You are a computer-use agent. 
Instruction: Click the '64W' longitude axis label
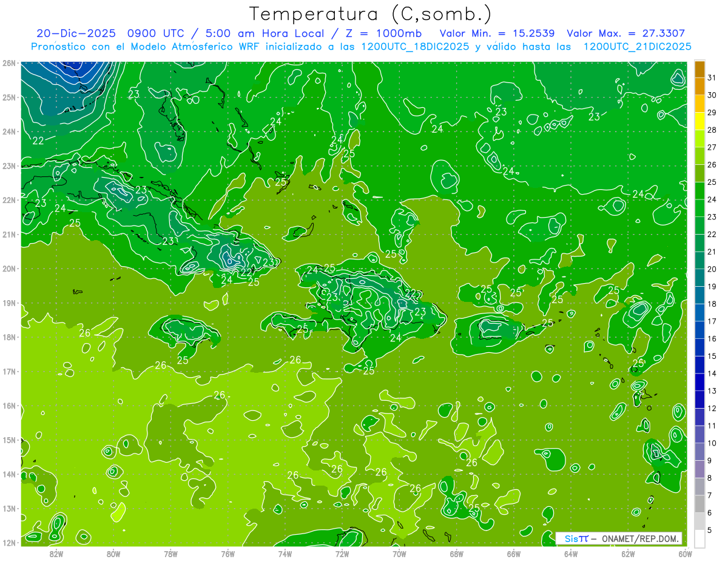[570, 553]
